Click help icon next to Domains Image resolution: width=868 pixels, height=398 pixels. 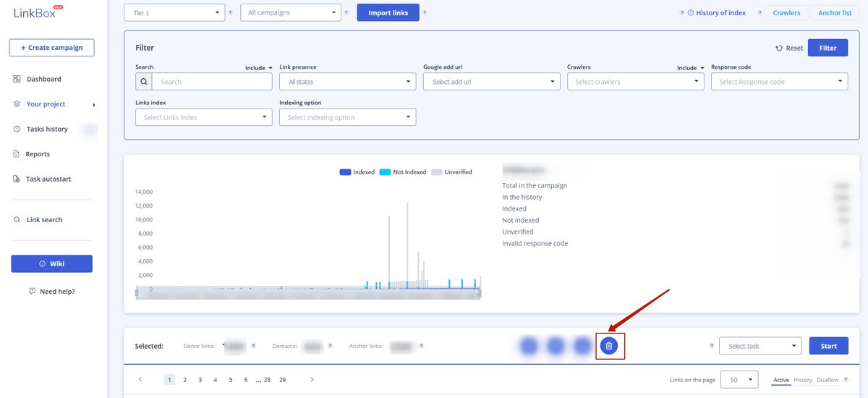coord(330,346)
